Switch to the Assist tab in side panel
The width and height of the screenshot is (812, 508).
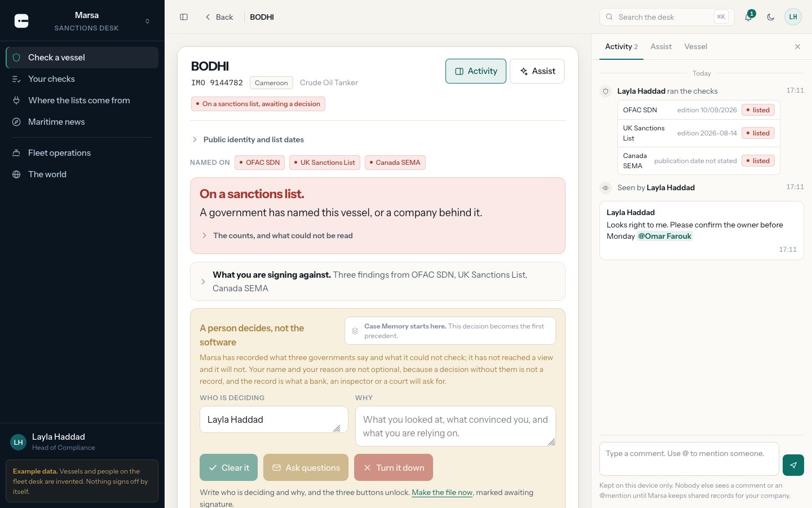coord(661,47)
